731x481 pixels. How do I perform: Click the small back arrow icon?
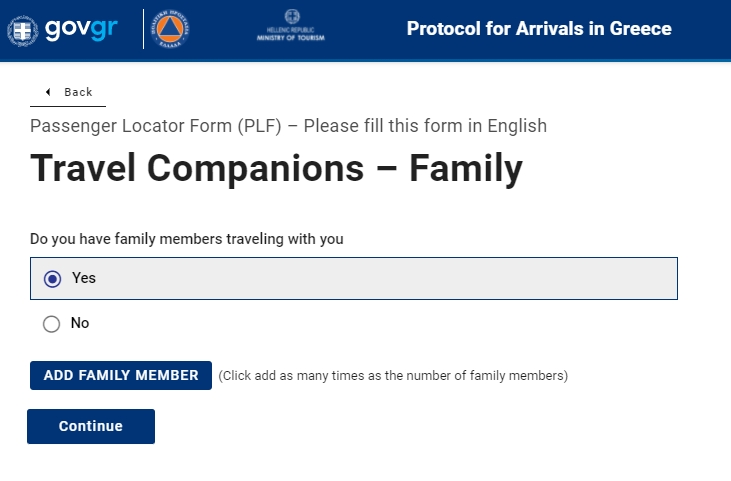pos(48,92)
